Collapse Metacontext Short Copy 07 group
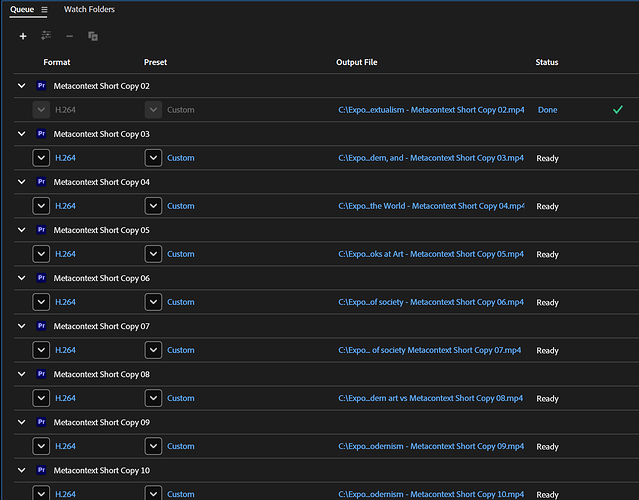The height and width of the screenshot is (500, 639). pyautogui.click(x=22, y=326)
